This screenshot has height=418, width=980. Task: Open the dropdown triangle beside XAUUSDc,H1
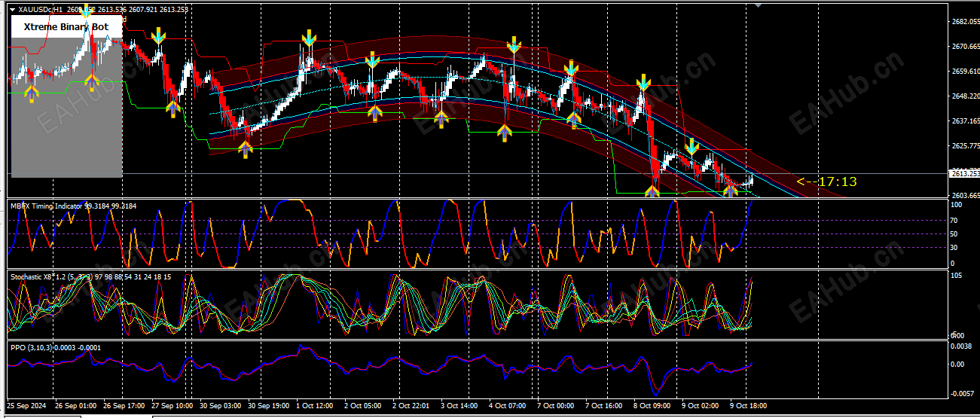point(12,10)
